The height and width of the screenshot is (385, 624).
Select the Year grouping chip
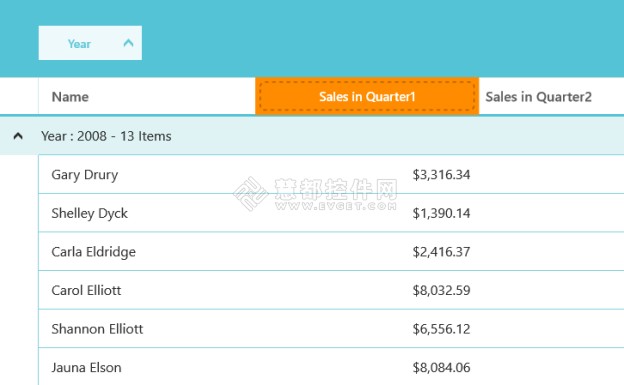(x=90, y=43)
